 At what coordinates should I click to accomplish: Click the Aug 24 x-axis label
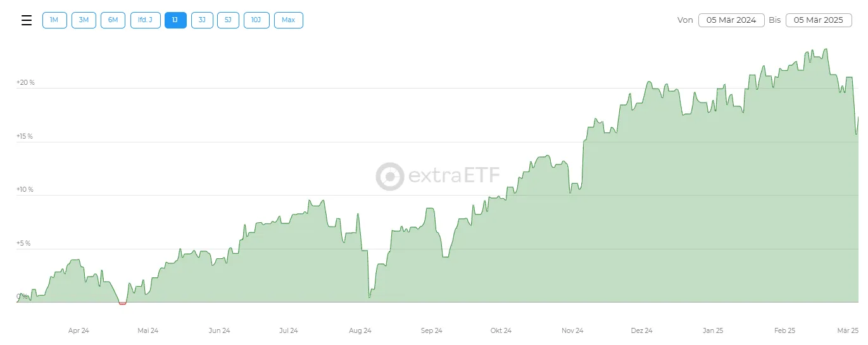[x=360, y=330]
